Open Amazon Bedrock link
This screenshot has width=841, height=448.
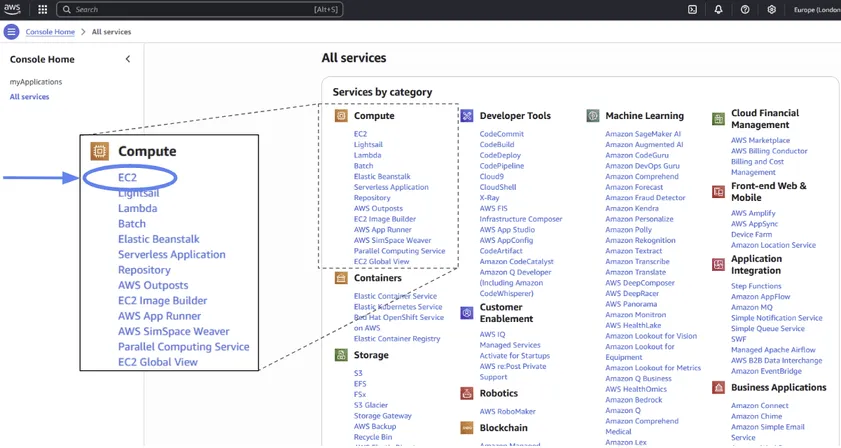click(x=633, y=400)
